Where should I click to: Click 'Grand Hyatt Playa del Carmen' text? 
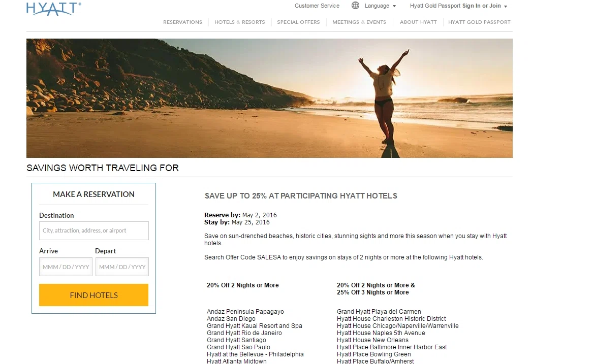coord(379,312)
